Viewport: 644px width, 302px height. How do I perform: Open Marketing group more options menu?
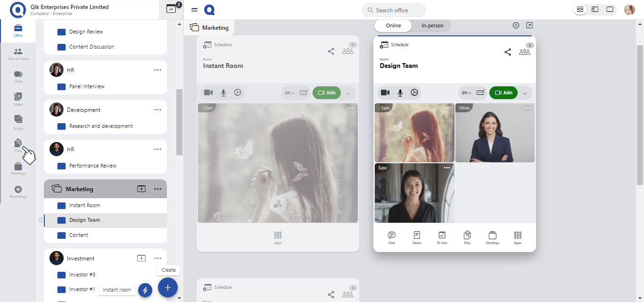[x=157, y=189]
